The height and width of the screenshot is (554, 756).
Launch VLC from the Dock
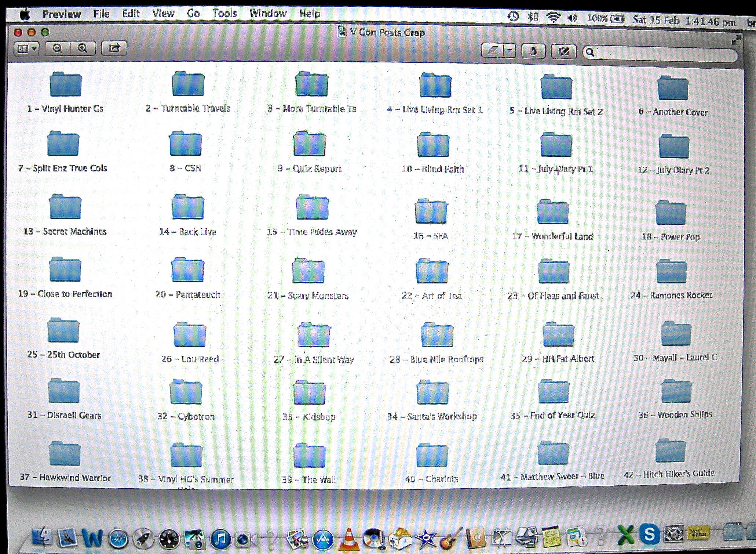pyautogui.click(x=348, y=538)
